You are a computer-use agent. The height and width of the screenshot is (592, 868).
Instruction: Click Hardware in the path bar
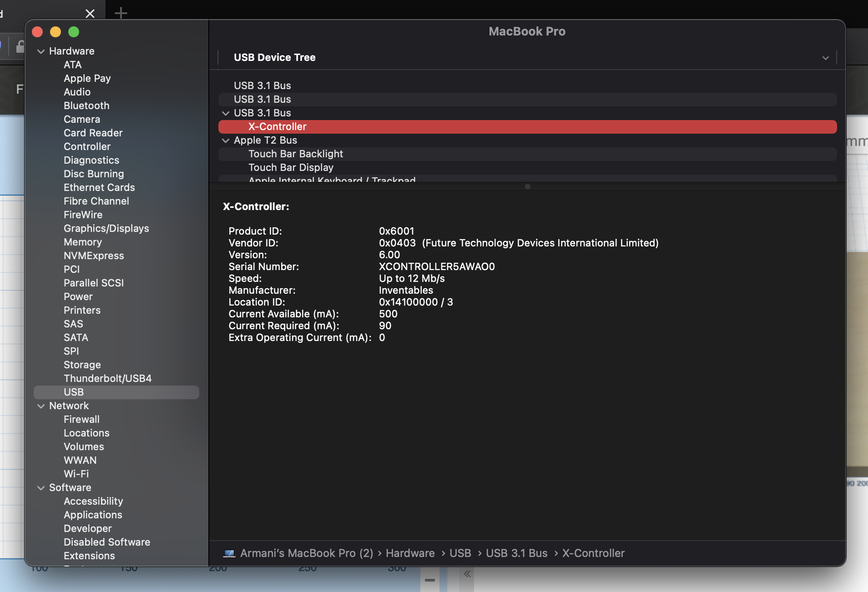(410, 553)
